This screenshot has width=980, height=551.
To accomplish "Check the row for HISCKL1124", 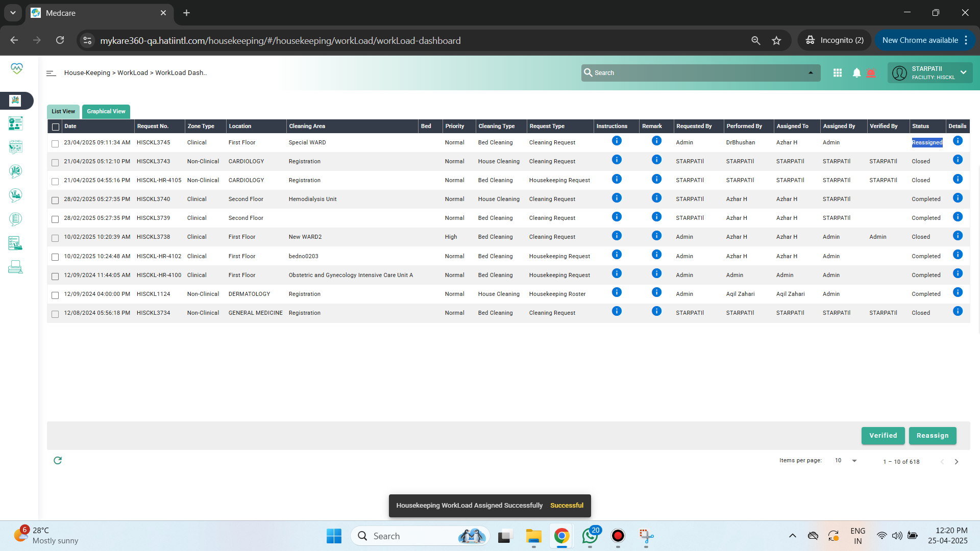I will click(x=55, y=295).
